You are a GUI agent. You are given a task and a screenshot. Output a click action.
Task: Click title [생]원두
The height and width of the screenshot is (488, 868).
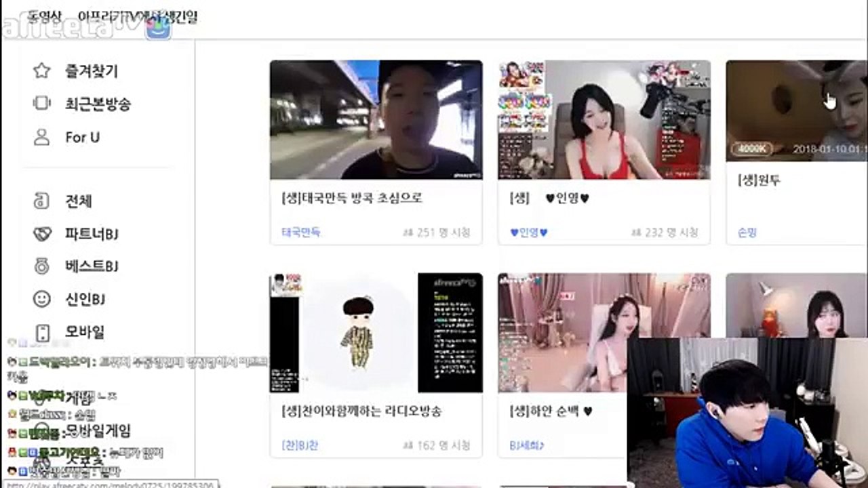759,180
